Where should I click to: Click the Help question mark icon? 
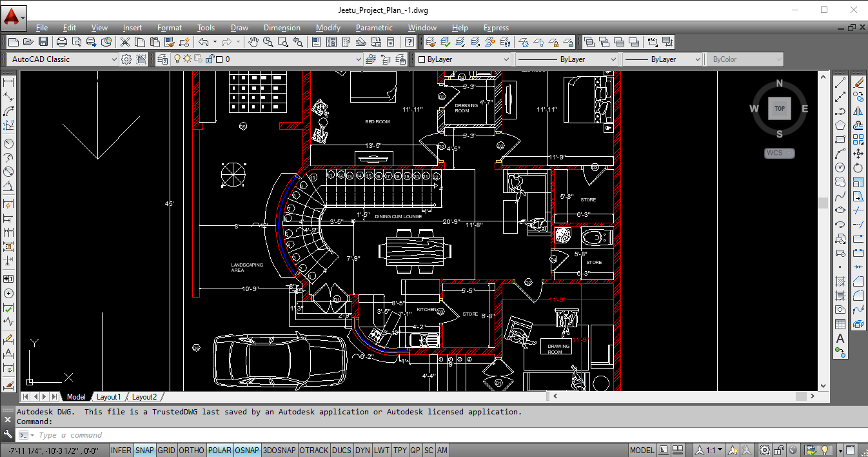tap(409, 42)
